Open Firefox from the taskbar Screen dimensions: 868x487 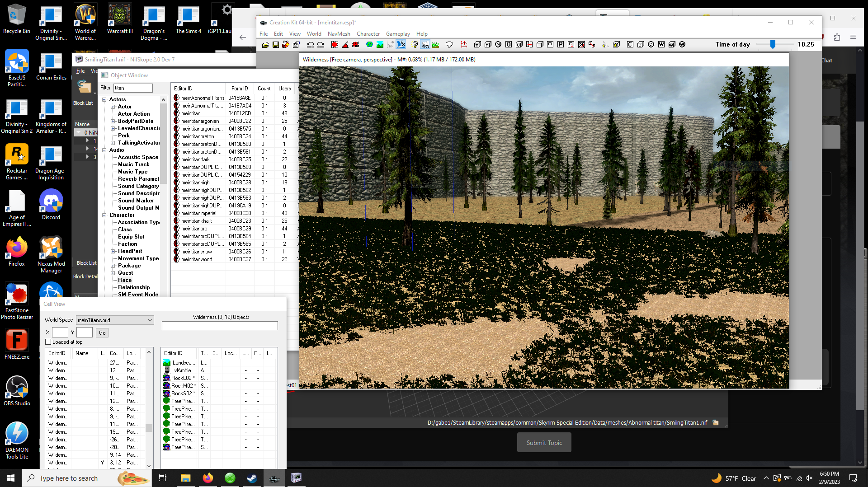tap(208, 478)
